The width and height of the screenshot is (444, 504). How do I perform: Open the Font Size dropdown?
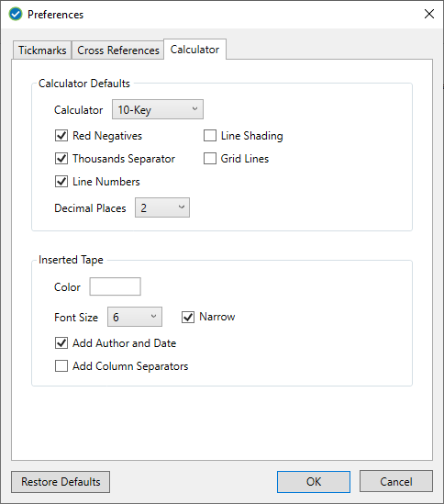(135, 317)
